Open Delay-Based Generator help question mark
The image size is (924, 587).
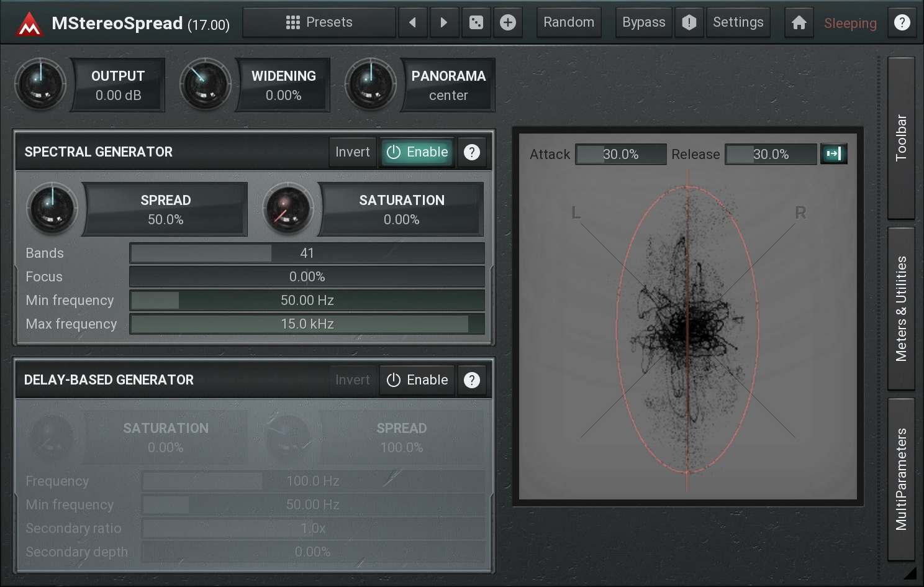(x=472, y=380)
